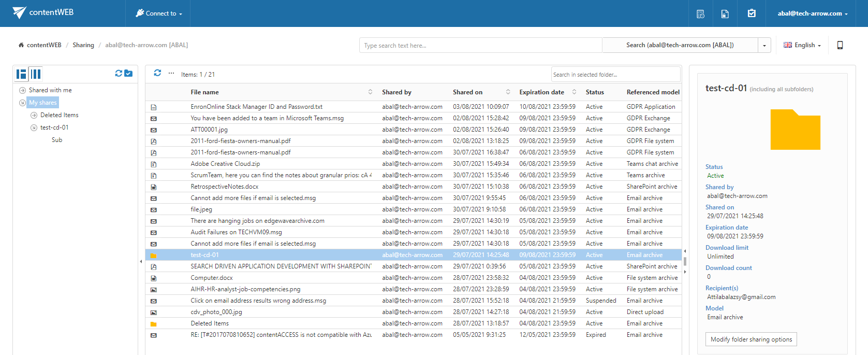868x355 pixels.
Task: Click mail icon of file.jpeg row
Action: (x=154, y=210)
